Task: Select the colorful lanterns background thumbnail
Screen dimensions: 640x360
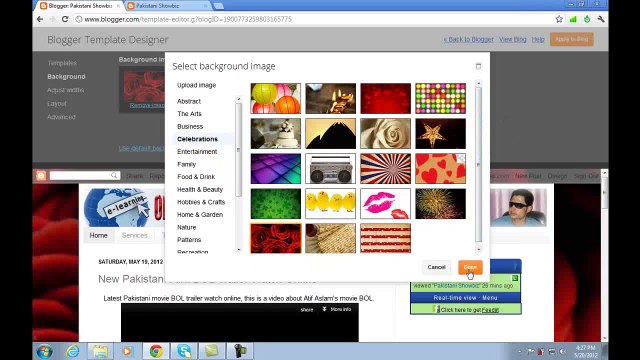Action: 276,98
